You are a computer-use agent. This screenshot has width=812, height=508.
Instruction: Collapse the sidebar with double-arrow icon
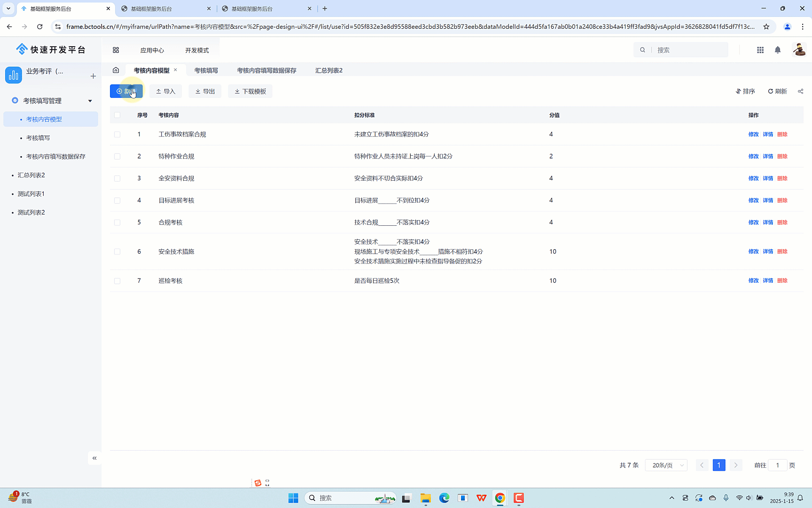pyautogui.click(x=94, y=458)
